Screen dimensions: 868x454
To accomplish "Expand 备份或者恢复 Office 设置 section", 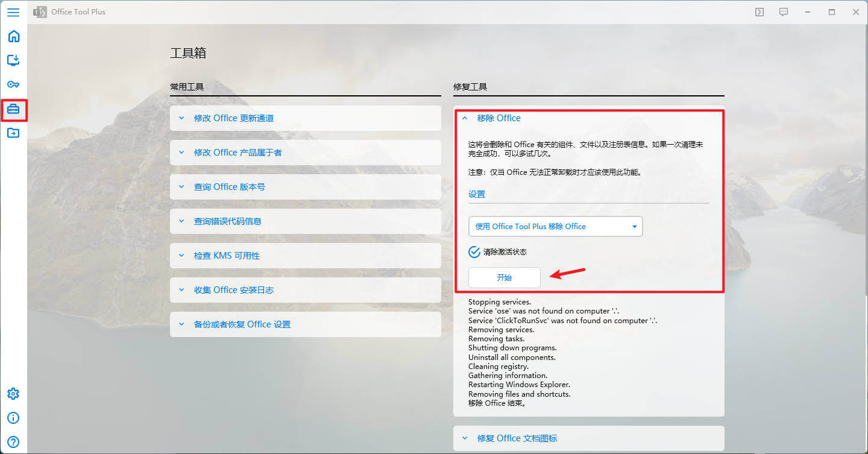I will [306, 324].
